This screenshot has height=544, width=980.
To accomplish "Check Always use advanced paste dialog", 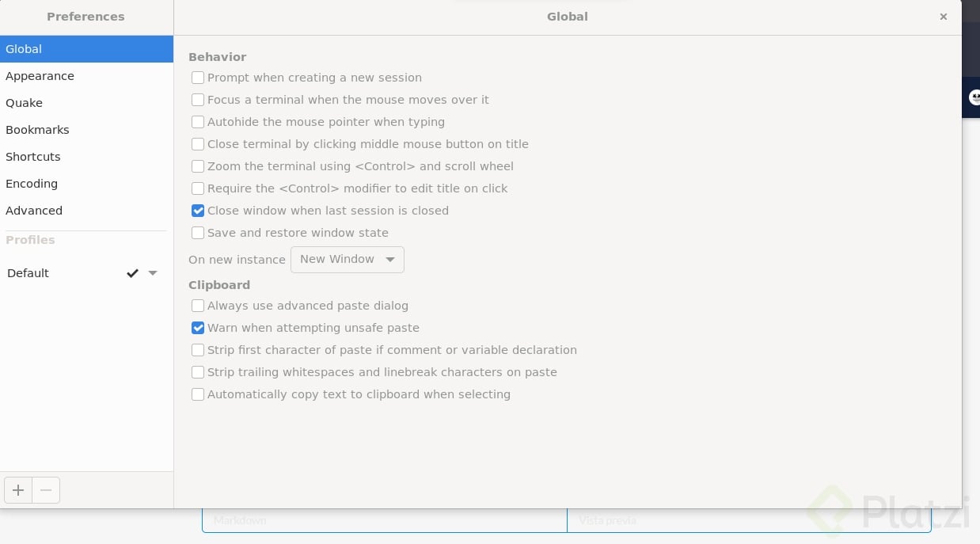I will pos(198,306).
